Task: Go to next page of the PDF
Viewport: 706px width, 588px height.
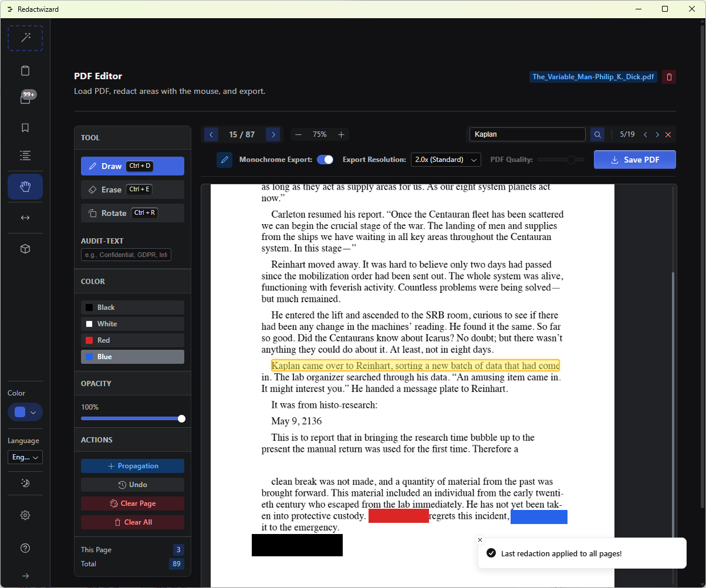Action: point(273,134)
